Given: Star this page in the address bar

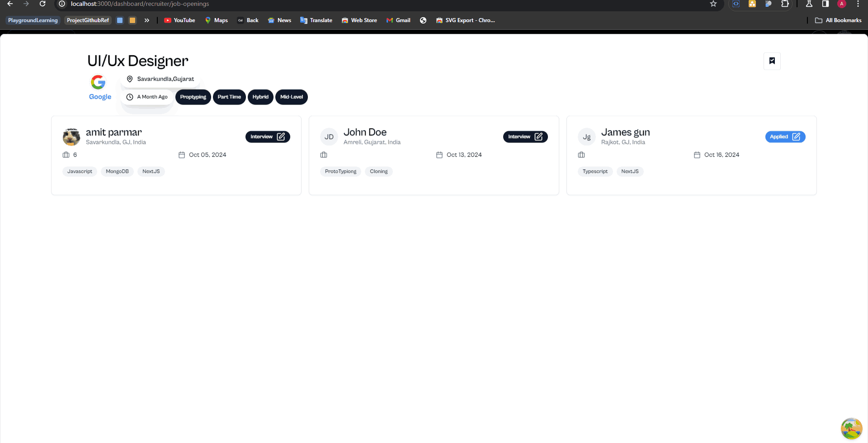Looking at the screenshot, I should (x=713, y=4).
